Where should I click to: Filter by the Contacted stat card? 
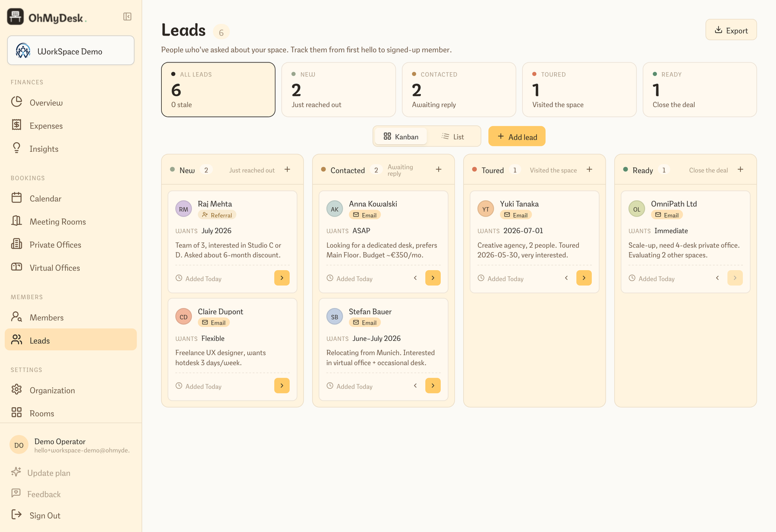tap(459, 89)
